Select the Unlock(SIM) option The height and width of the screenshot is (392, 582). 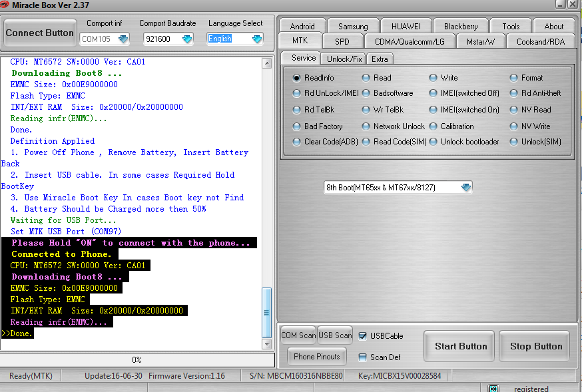click(x=513, y=142)
